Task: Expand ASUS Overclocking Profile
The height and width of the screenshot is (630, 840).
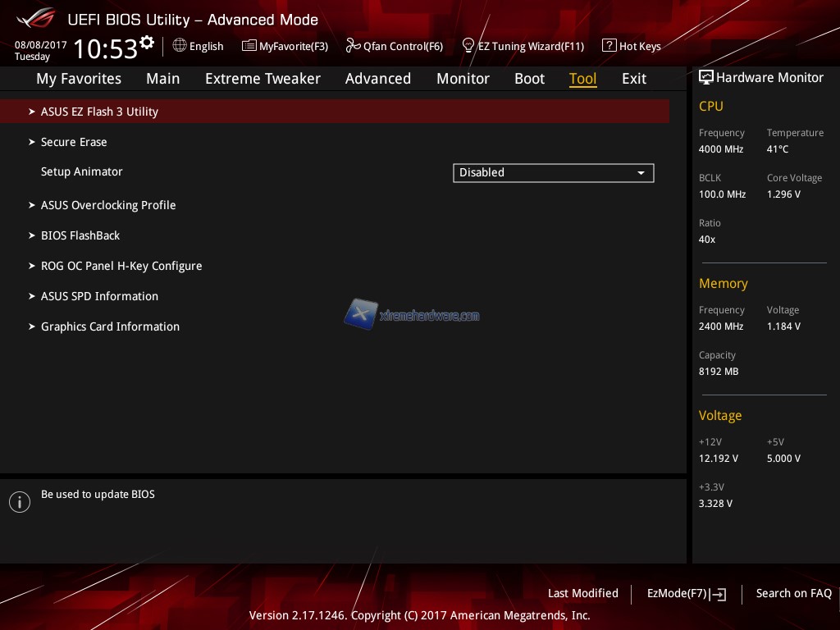Action: pos(108,205)
